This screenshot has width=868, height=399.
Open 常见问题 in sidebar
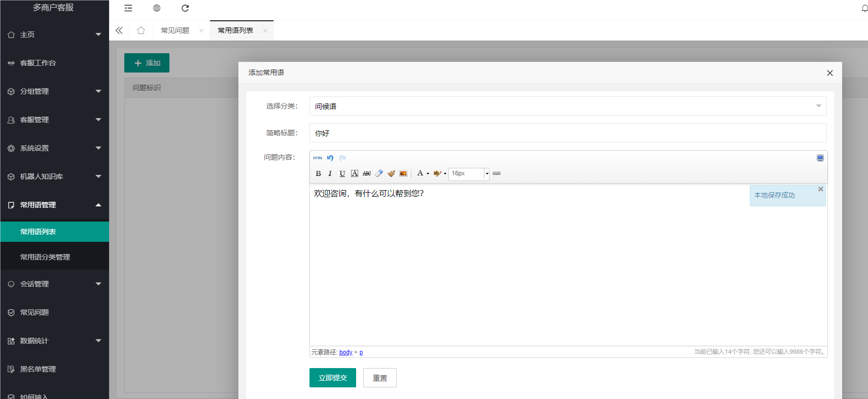(54, 312)
